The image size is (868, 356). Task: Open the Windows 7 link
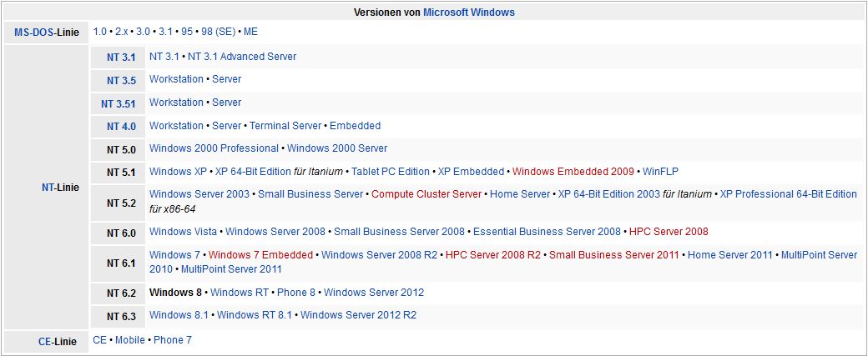tap(174, 255)
